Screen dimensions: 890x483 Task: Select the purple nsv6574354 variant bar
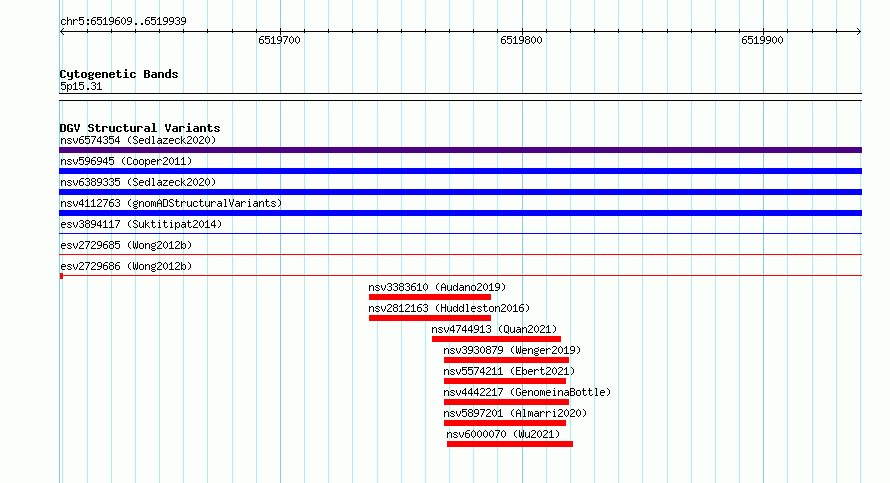460,150
